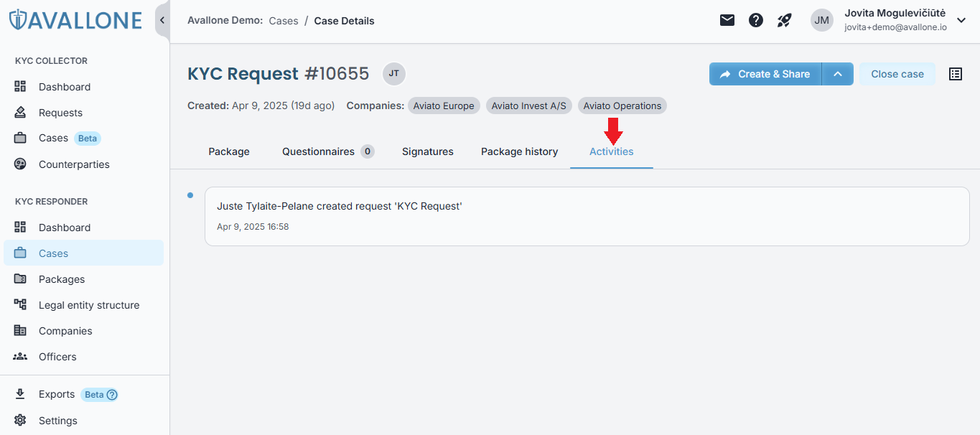Click the Settings gear icon
The height and width of the screenshot is (435, 980).
pos(20,421)
